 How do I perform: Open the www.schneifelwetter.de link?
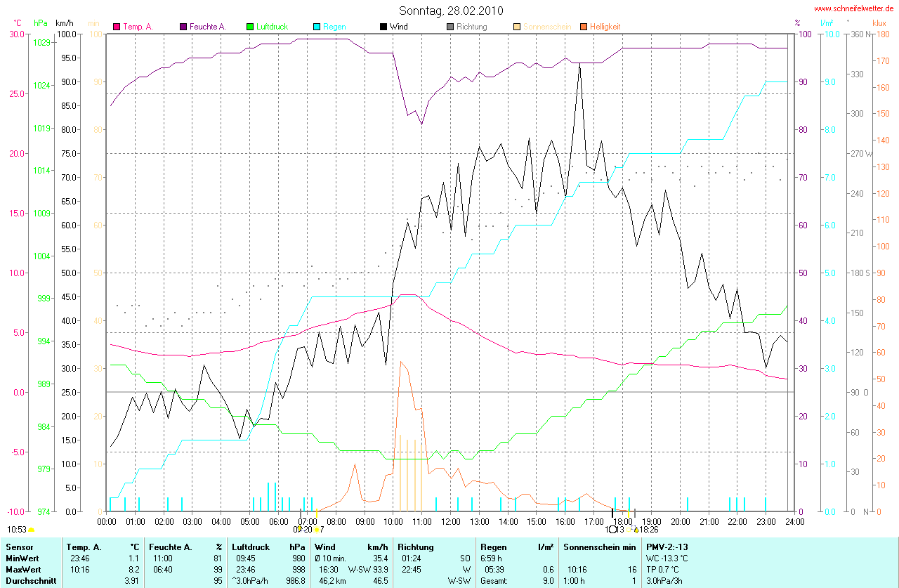tap(854, 8)
